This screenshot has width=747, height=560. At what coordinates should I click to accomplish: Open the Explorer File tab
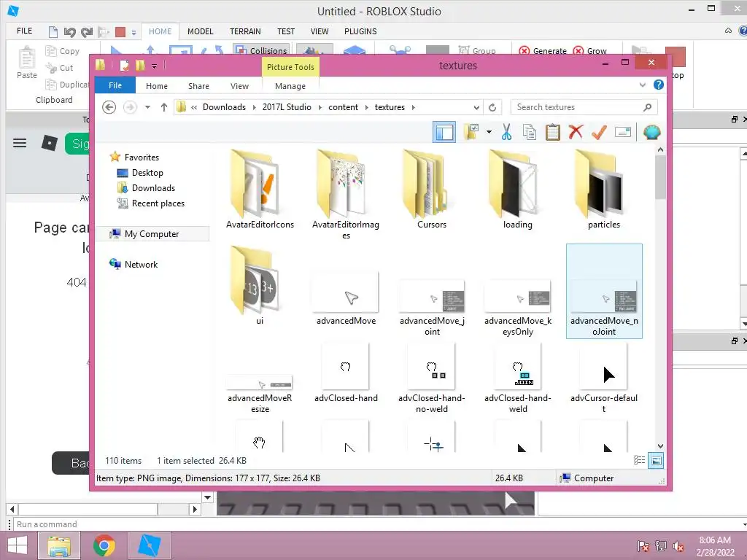(115, 85)
